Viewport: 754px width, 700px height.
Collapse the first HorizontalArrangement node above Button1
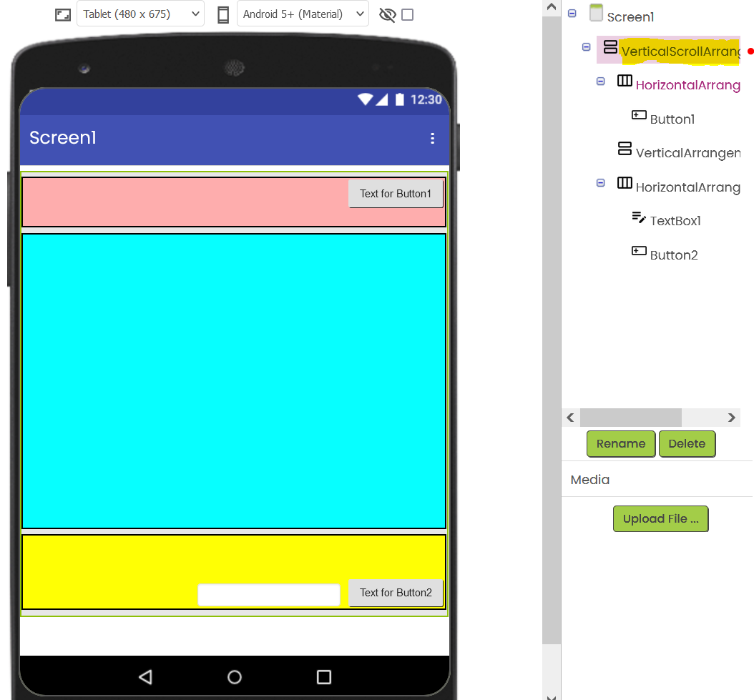point(601,82)
